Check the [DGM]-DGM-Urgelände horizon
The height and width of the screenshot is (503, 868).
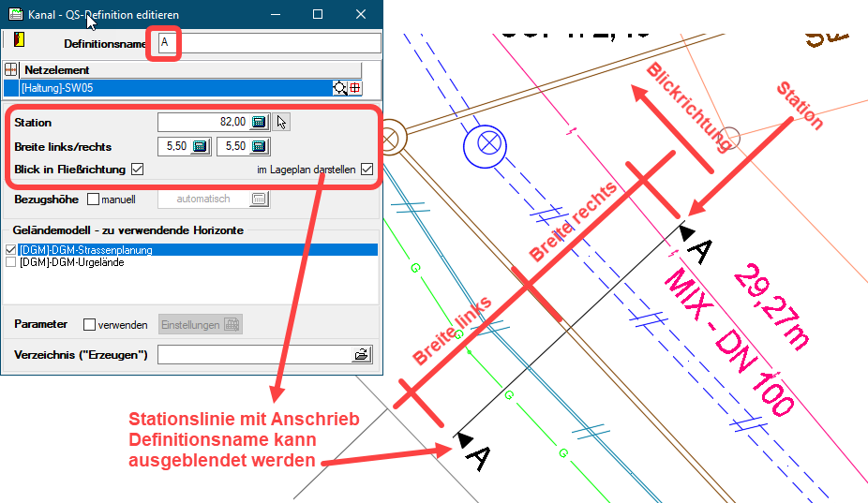(x=10, y=263)
